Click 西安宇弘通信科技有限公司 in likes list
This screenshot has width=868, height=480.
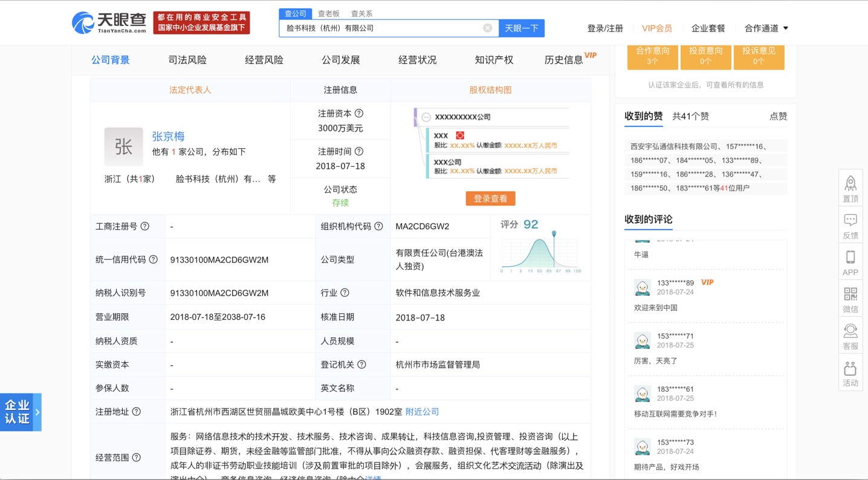[674, 146]
